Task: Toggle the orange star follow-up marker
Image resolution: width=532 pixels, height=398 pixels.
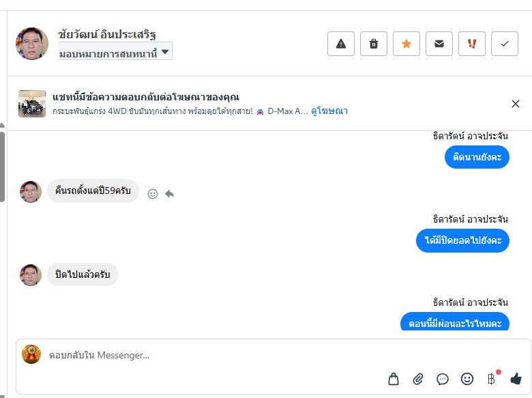Action: click(x=407, y=44)
